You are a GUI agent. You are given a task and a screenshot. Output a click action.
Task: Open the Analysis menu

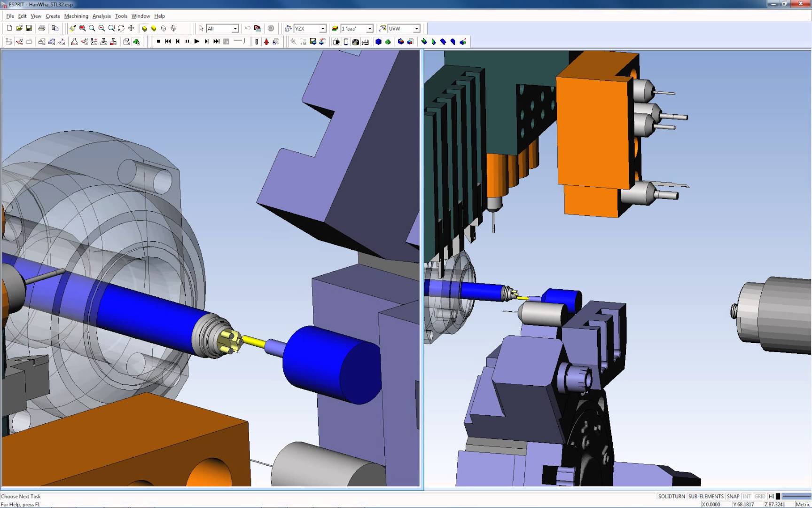101,16
